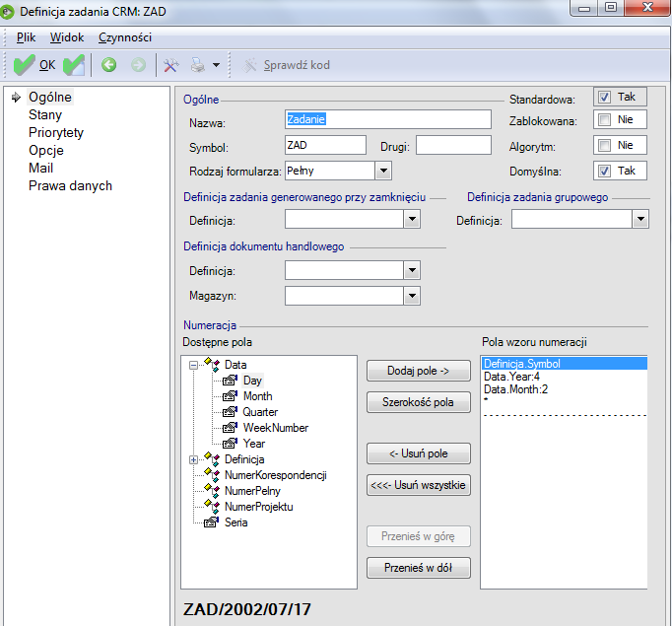Select the Ogólne section
The height and width of the screenshot is (626, 672).
click(x=49, y=98)
